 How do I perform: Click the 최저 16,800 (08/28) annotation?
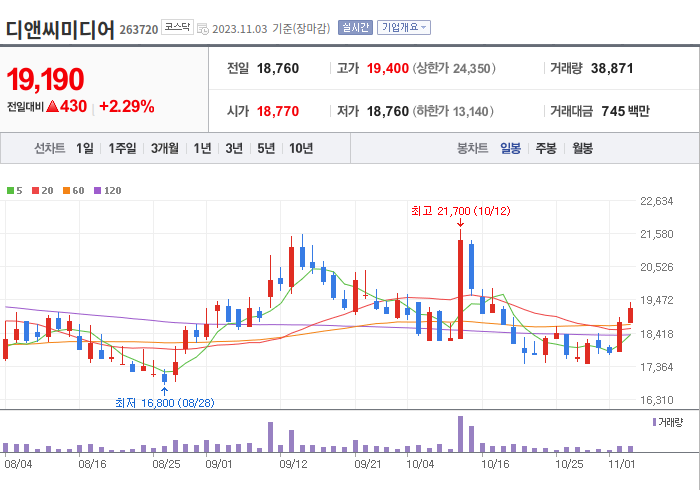pos(165,403)
